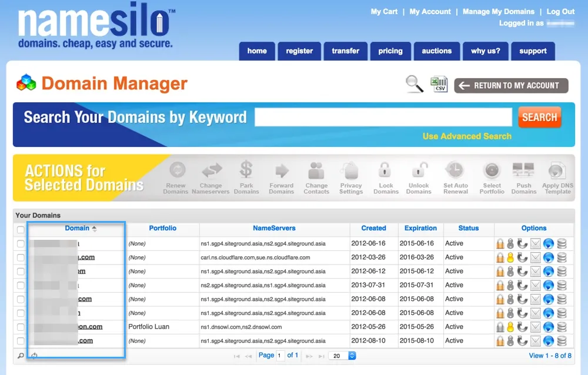Image resolution: width=588 pixels, height=375 pixels.
Task: Click the Renew Domains action icon
Action: (x=177, y=170)
